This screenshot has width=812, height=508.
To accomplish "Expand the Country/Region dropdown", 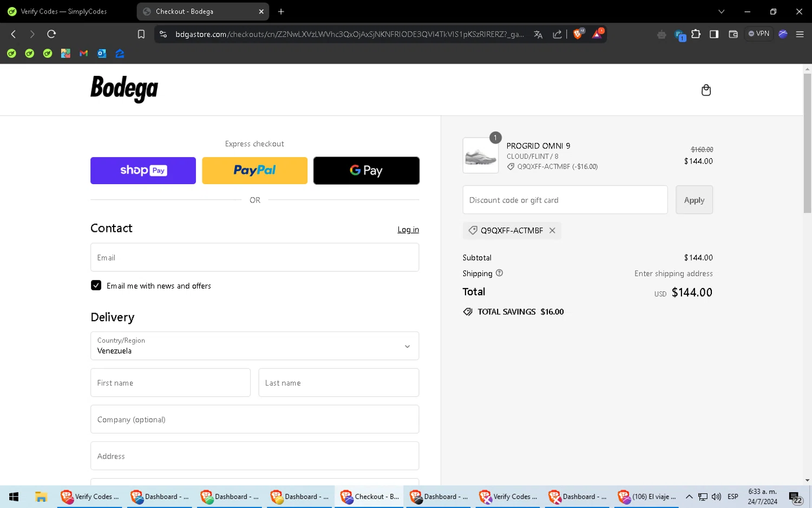I will (254, 346).
